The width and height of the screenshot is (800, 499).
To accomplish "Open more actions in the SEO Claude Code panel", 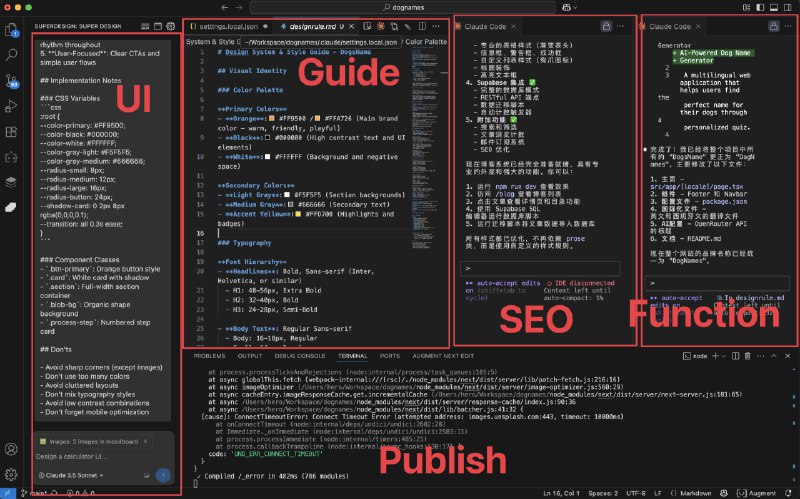I will pyautogui.click(x=620, y=26).
